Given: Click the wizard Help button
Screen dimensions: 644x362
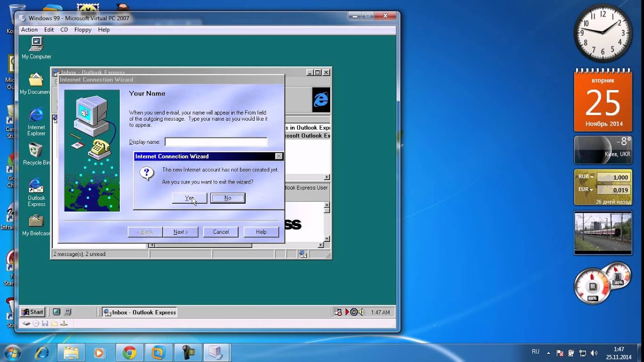Looking at the screenshot, I should point(261,232).
